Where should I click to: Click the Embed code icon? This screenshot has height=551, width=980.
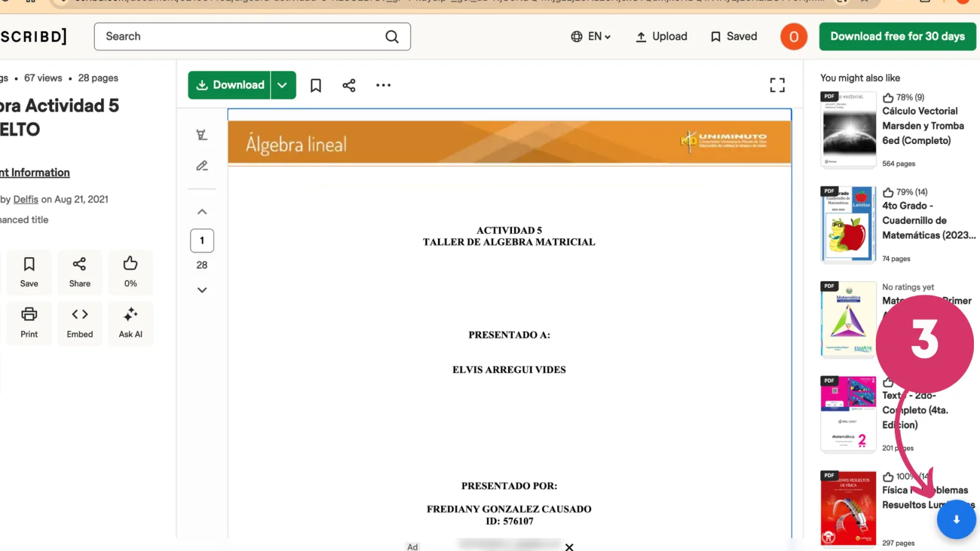(80, 323)
